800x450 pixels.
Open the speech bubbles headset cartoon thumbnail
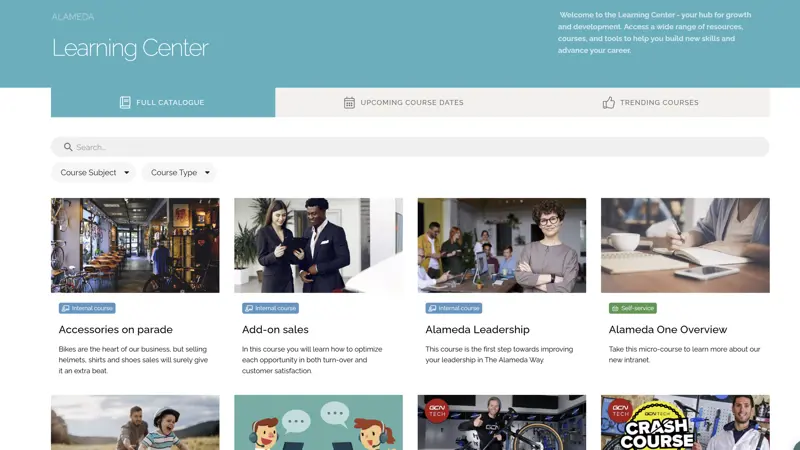(x=318, y=422)
